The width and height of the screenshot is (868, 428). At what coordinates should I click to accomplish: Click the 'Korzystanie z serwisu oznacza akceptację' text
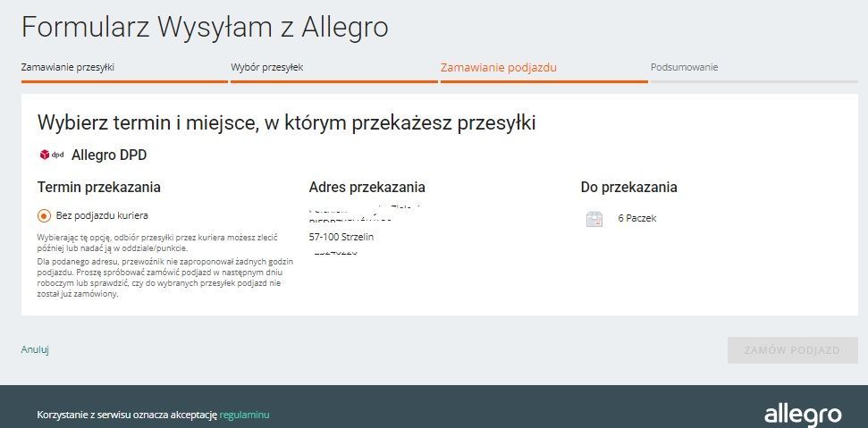127,415
